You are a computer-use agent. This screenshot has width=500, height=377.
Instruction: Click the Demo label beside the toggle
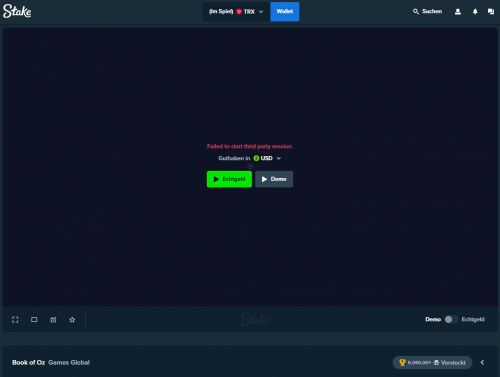click(433, 319)
